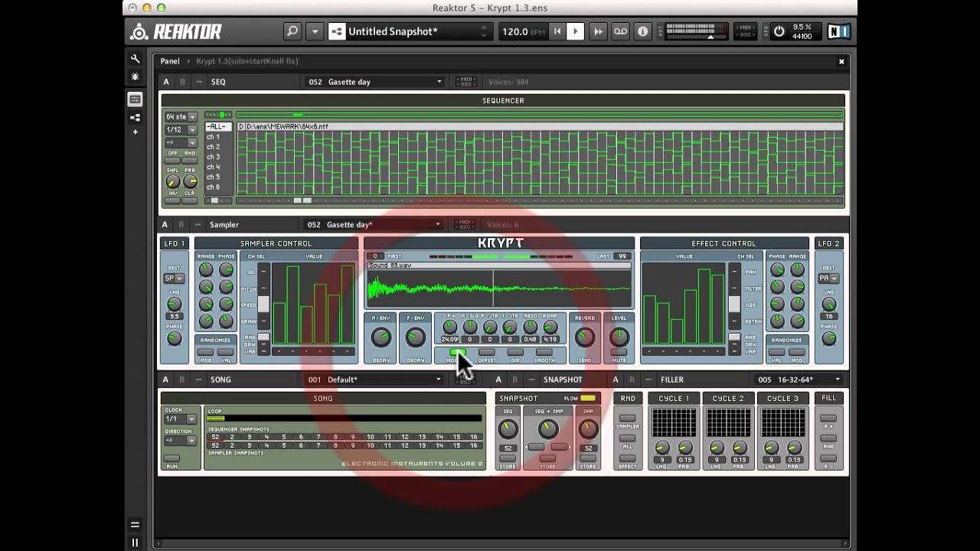The height and width of the screenshot is (551, 980).
Task: Click the CYCLE 1 grid display
Action: click(674, 422)
